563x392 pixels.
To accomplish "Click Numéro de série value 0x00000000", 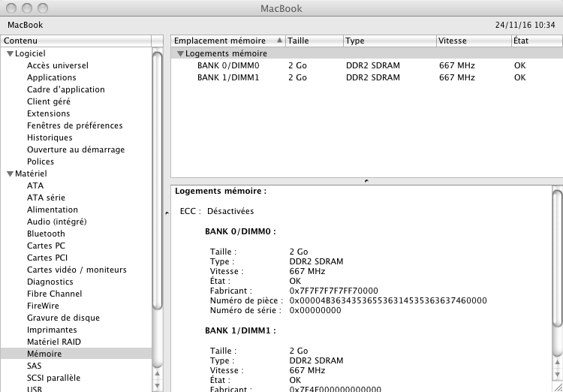I will tap(315, 310).
